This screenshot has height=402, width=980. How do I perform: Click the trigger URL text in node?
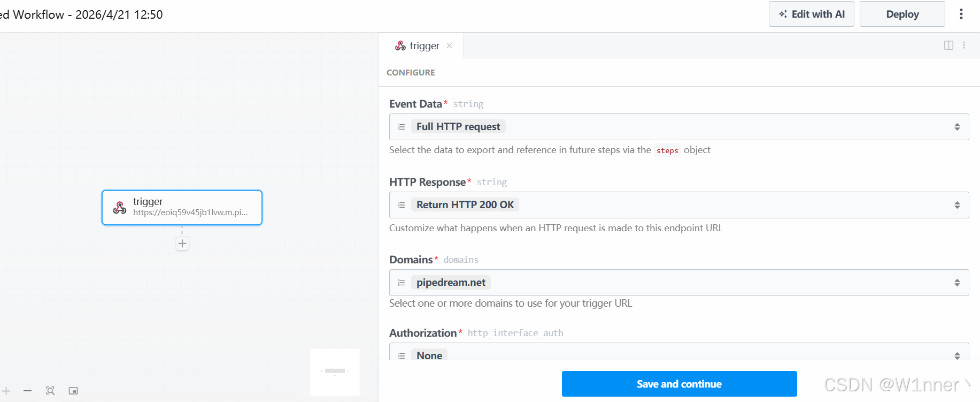coord(190,213)
